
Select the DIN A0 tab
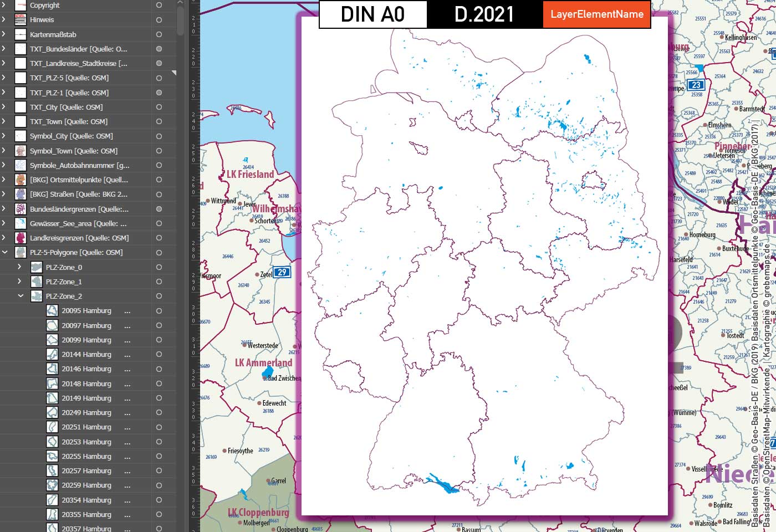click(x=372, y=15)
